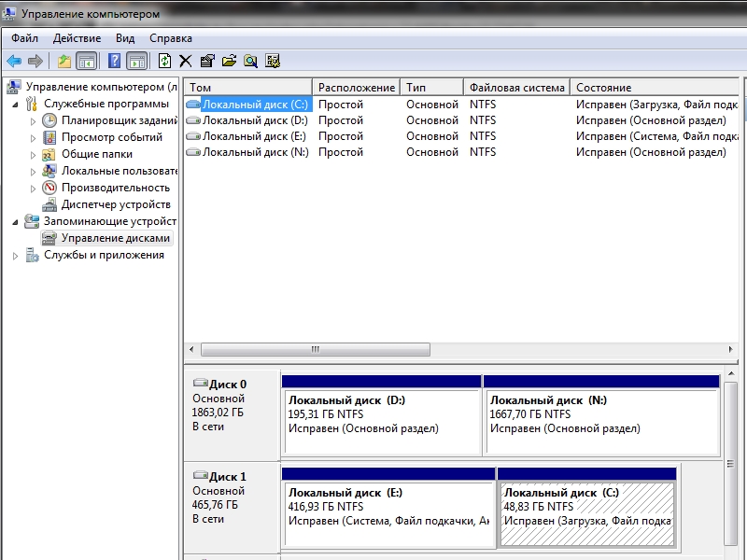
Task: Click the Forward arrow toolbar icon
Action: (35, 61)
